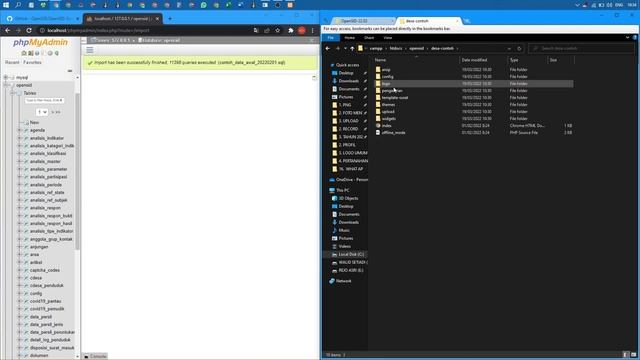The height and width of the screenshot is (360, 640).
Task: Reload the phpMyAdmin page
Action: pyautogui.click(x=29, y=30)
